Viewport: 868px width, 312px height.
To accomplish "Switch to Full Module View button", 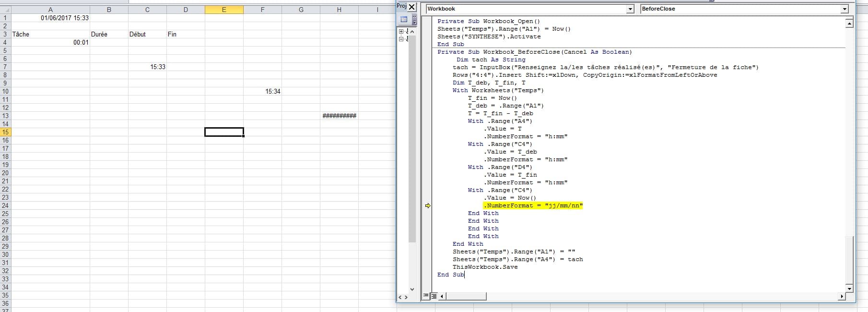I will tap(434, 296).
